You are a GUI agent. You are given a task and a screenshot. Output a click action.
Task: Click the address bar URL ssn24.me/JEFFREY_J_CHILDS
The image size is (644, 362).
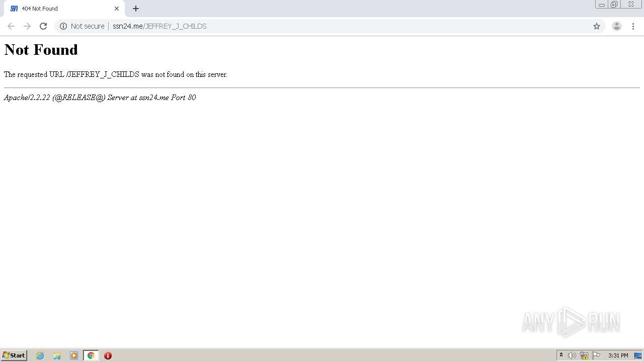click(x=159, y=26)
